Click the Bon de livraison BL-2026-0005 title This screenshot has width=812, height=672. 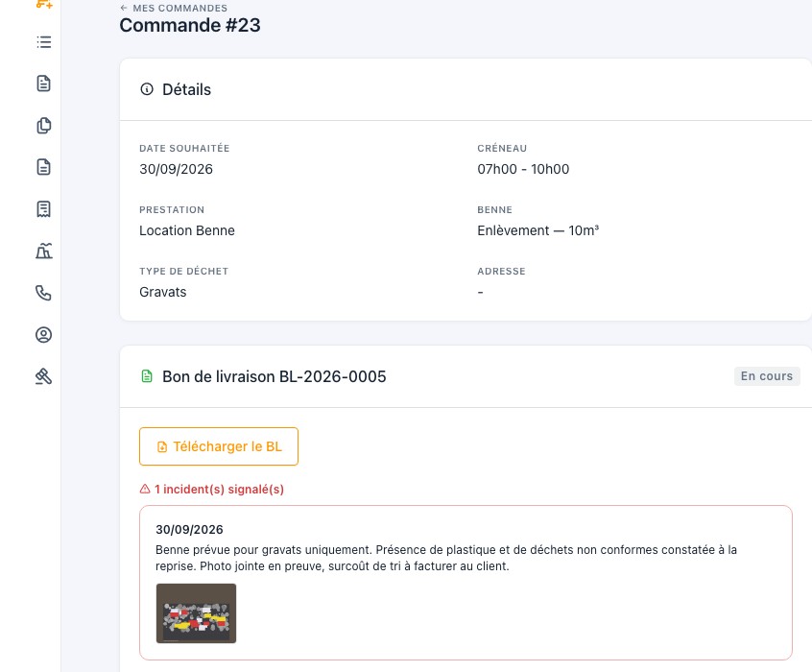point(275,376)
